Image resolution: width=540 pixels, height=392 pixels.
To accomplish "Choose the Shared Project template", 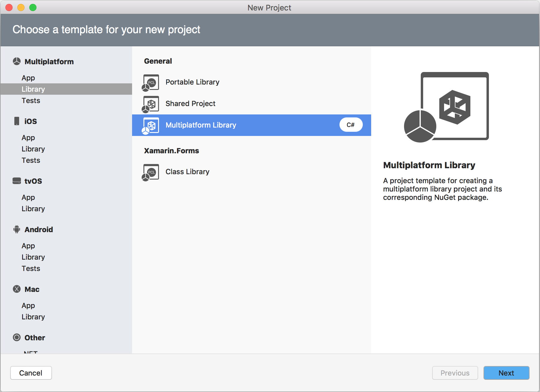I will click(x=252, y=104).
